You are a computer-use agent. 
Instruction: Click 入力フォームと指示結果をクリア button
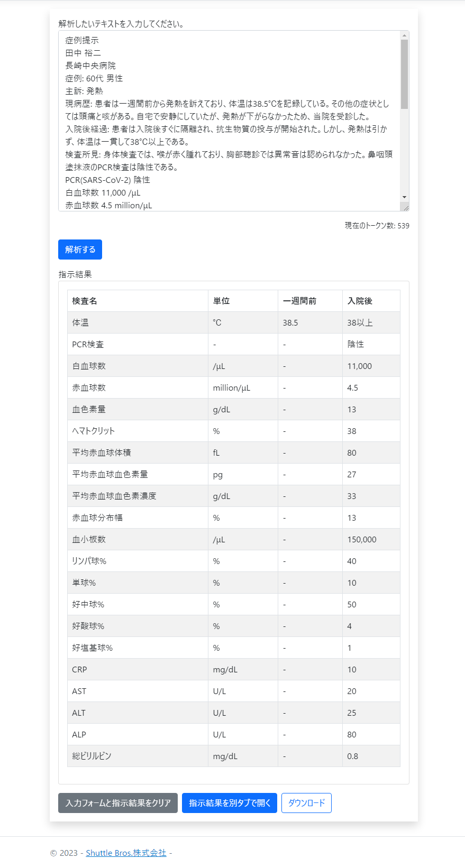(x=118, y=803)
